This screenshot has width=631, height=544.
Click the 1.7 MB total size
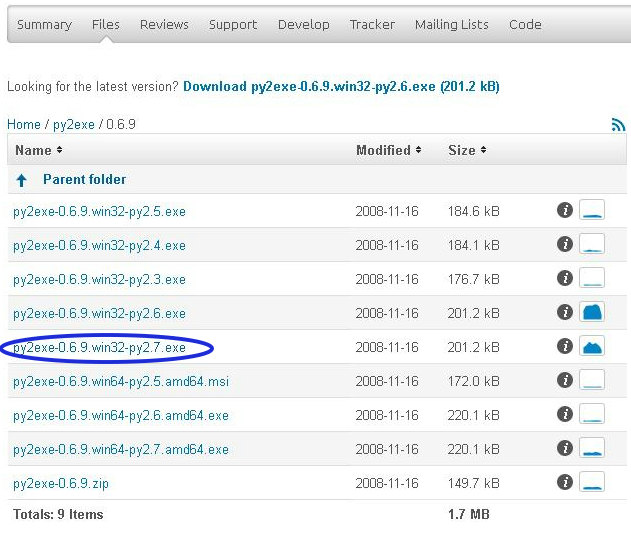pos(469,514)
